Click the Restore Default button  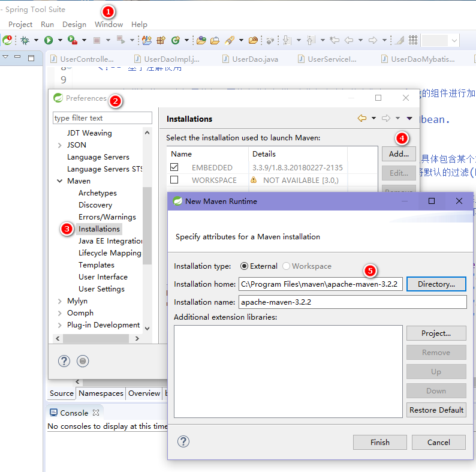[x=436, y=410]
